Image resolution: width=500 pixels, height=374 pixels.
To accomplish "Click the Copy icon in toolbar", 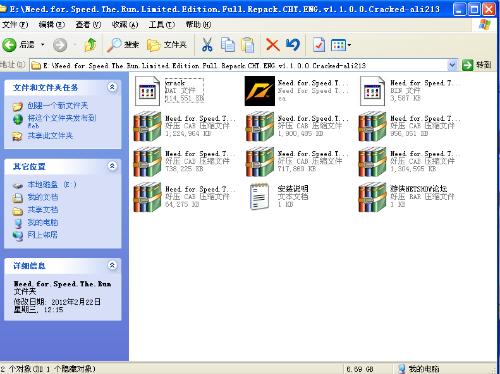I will (x=228, y=45).
